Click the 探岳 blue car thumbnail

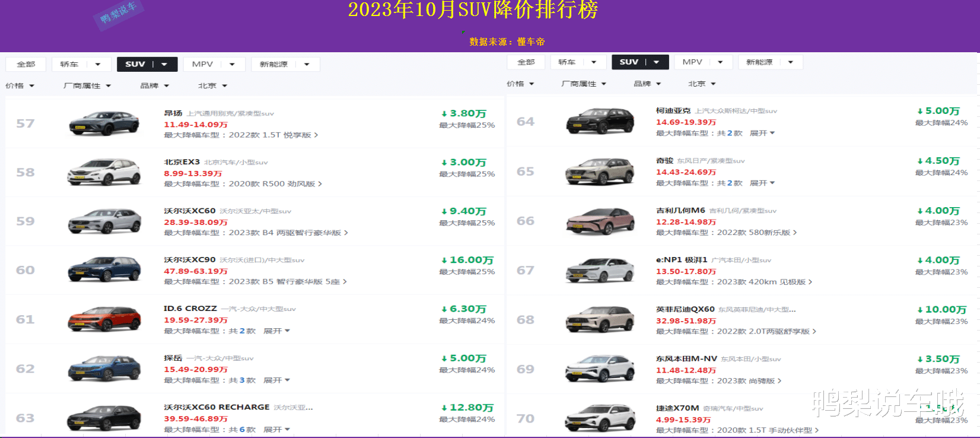[x=104, y=369]
